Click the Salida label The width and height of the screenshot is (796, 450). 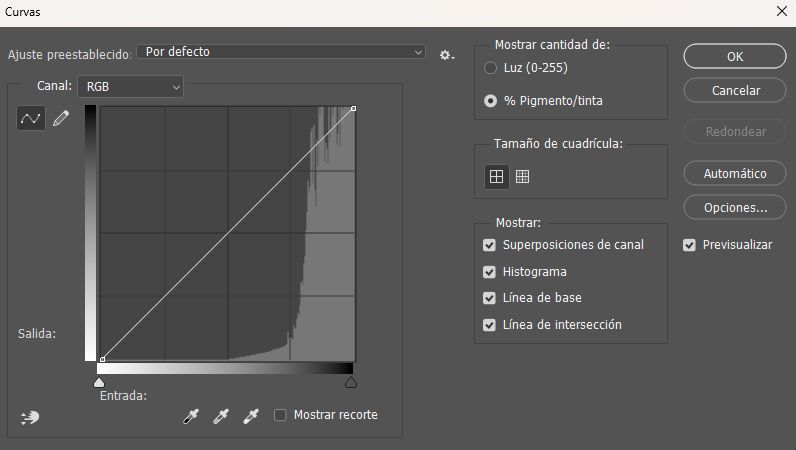[x=37, y=334]
